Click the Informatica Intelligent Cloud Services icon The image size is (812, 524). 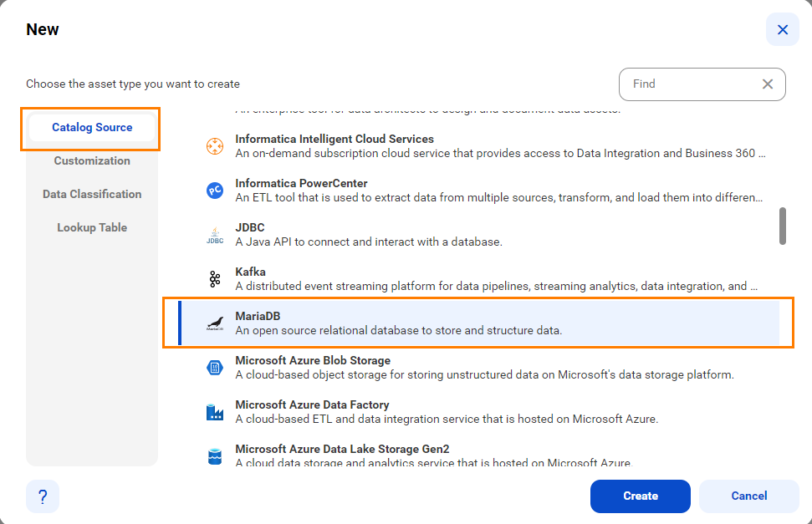215,146
